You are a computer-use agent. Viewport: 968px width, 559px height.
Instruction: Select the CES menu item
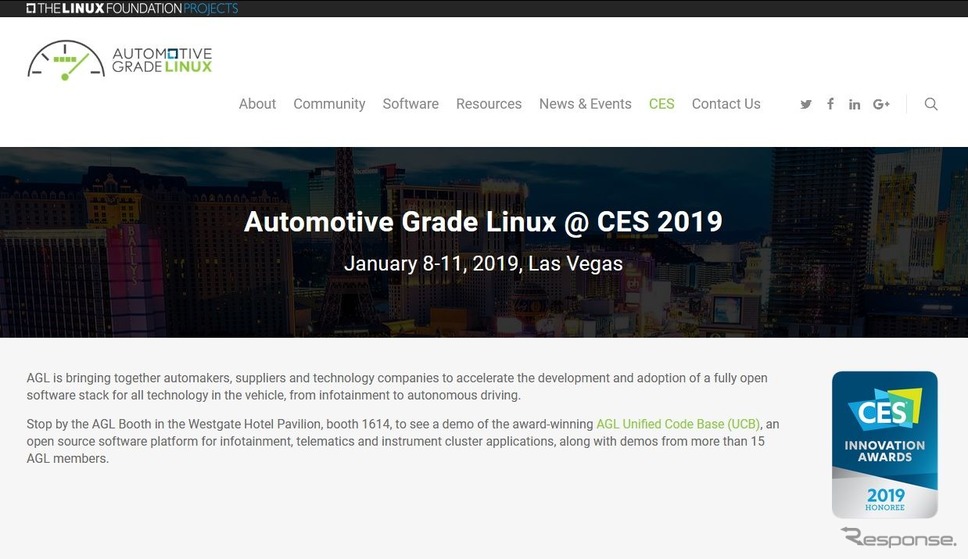[661, 104]
